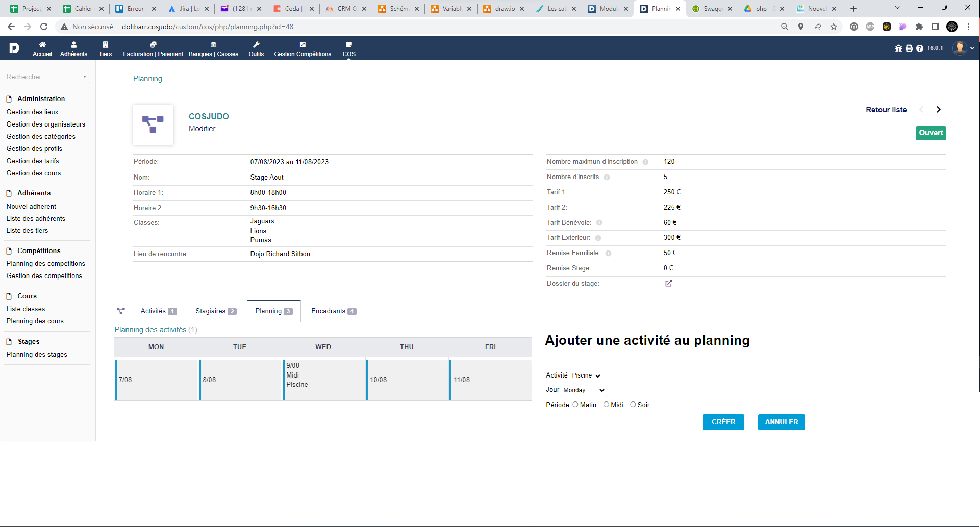Open the Adhérents top menu icon
Image resolution: width=980 pixels, height=527 pixels.
click(x=73, y=45)
